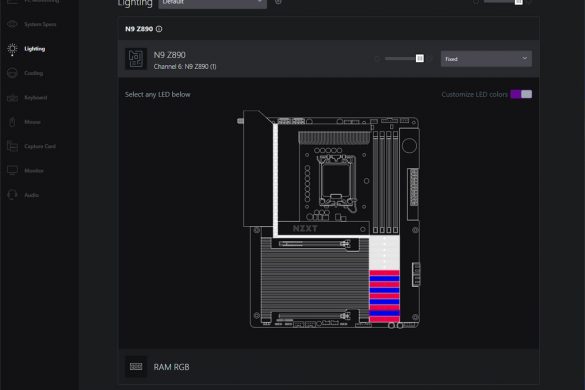Click the N9 Z890 motherboard device icon
The height and width of the screenshot is (390, 585).
(136, 59)
